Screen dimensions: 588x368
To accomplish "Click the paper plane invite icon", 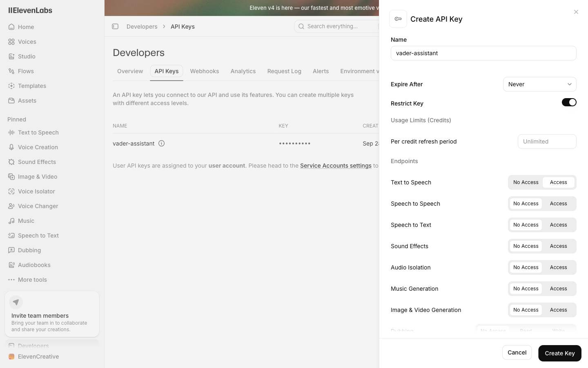I will tap(16, 302).
